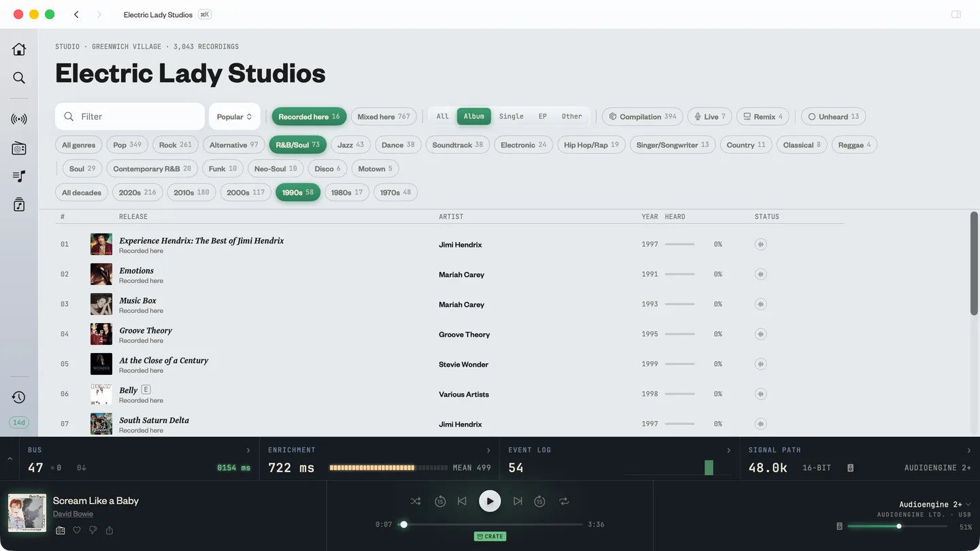980x551 pixels.
Task: Go to Home in the sidebar
Action: coord(19,49)
